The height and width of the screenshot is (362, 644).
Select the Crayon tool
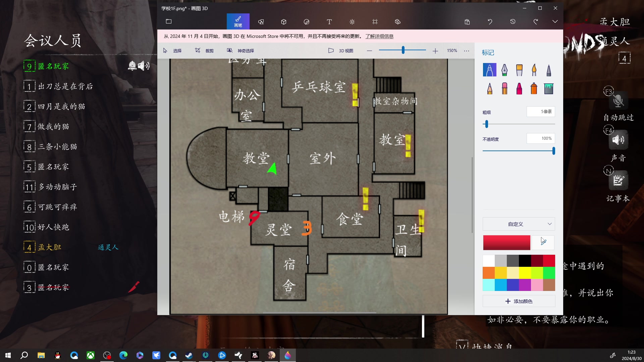click(519, 88)
